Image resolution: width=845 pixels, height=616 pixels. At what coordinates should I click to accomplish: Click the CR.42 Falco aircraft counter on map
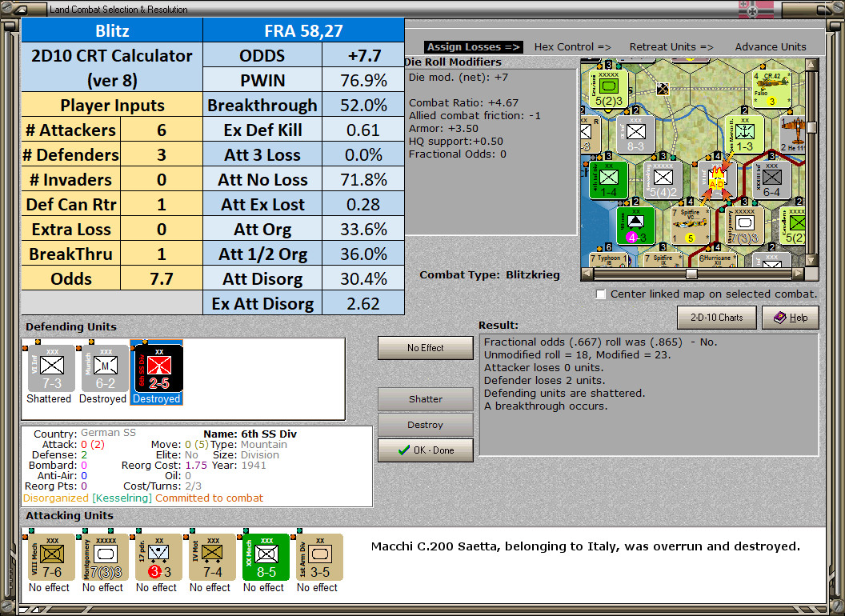tap(771, 88)
